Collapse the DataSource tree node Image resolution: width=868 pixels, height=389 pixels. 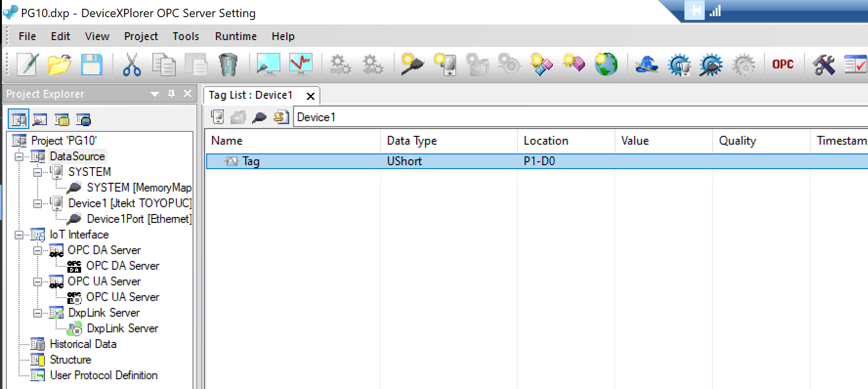tap(19, 157)
